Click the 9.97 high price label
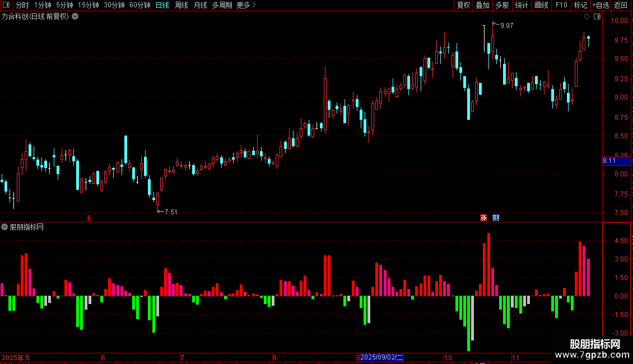 (x=506, y=25)
